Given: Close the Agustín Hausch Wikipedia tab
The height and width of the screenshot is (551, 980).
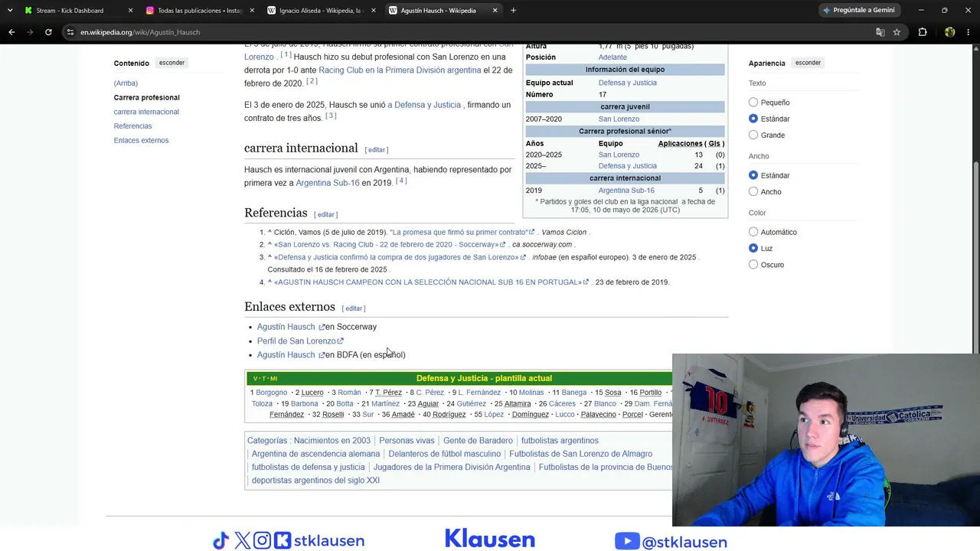Looking at the screenshot, I should 495,11.
